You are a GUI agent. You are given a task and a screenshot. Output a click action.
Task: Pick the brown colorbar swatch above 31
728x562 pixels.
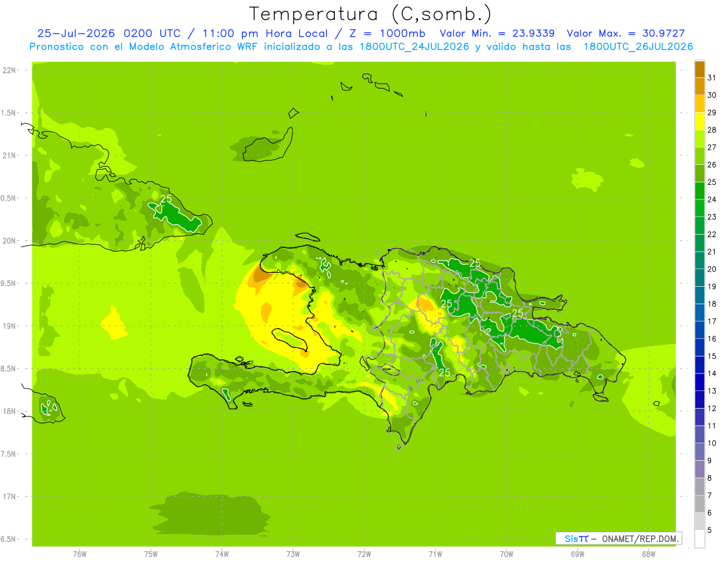[699, 69]
